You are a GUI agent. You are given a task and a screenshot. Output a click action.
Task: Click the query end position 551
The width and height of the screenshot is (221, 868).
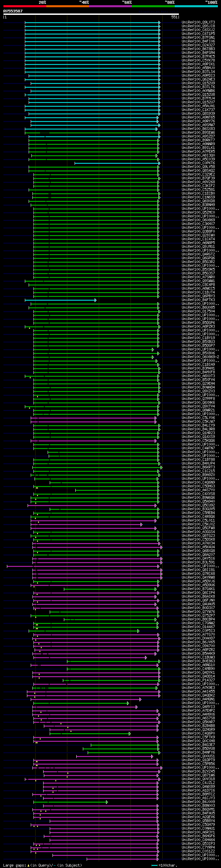[x=174, y=17]
